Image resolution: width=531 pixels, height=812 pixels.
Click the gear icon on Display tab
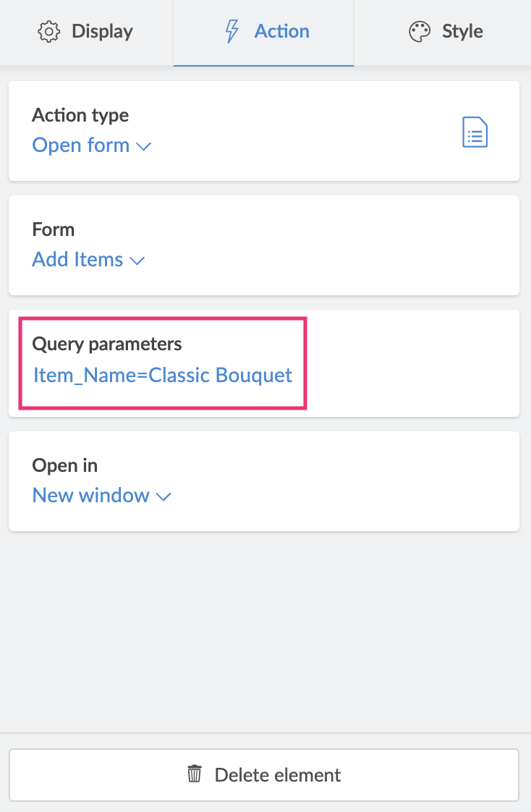point(48,32)
